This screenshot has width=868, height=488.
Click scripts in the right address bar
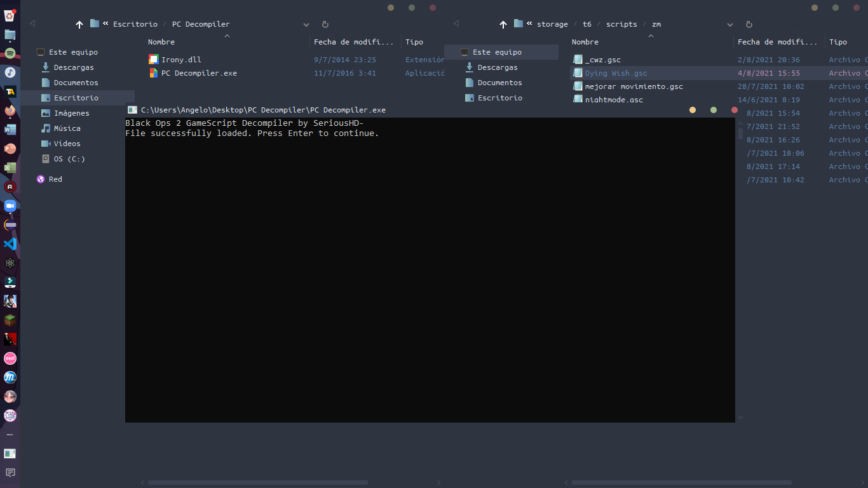(621, 24)
